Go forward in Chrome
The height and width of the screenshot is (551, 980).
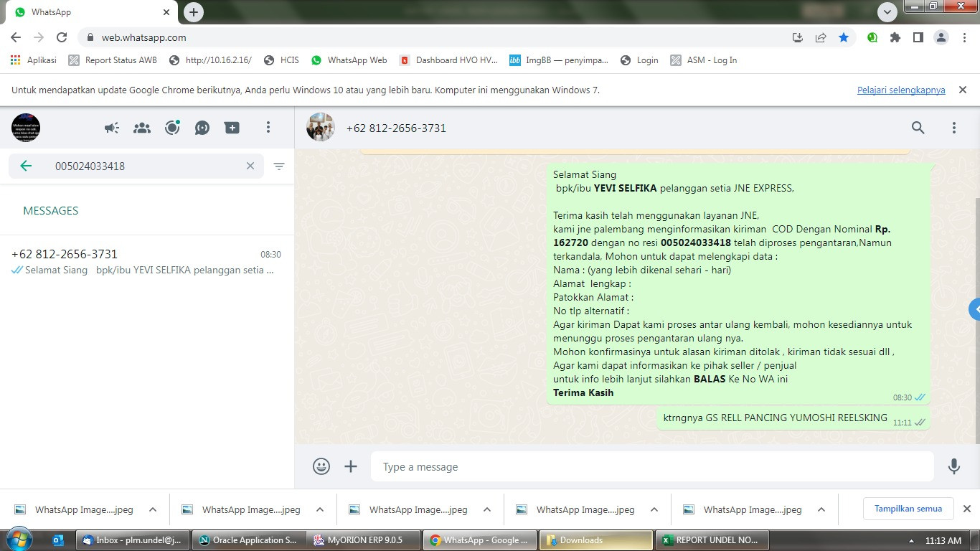(x=39, y=37)
